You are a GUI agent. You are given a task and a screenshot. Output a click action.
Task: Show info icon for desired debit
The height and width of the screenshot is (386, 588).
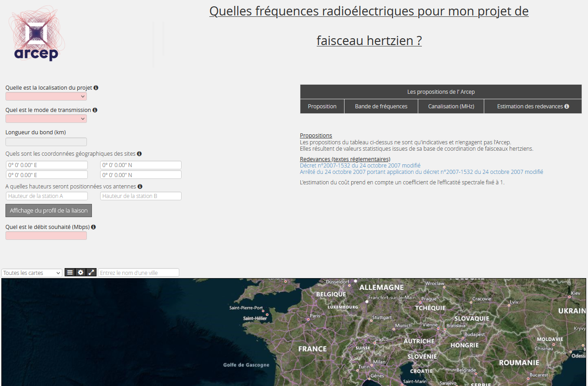click(93, 227)
